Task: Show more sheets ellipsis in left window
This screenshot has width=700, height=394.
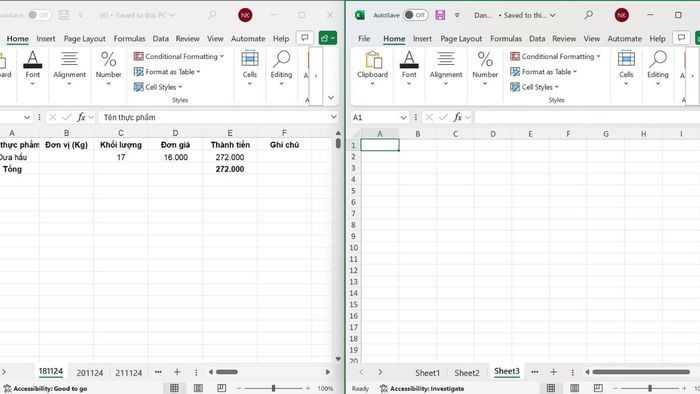Action: tap(158, 372)
